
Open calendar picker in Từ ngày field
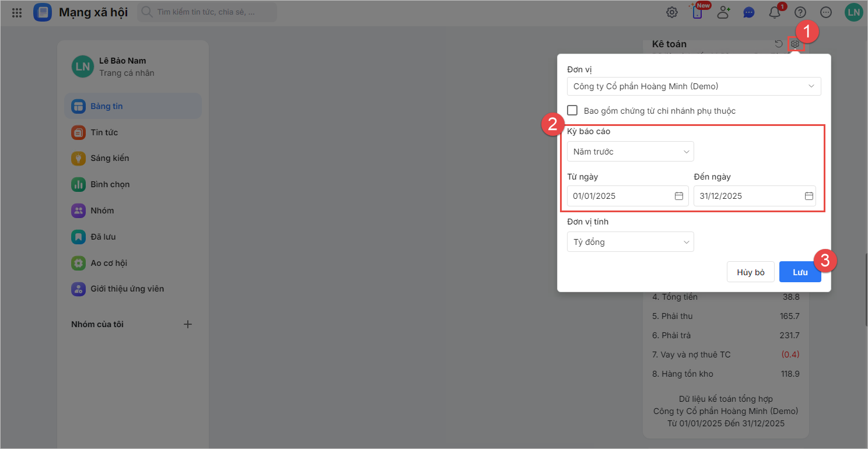(x=679, y=196)
